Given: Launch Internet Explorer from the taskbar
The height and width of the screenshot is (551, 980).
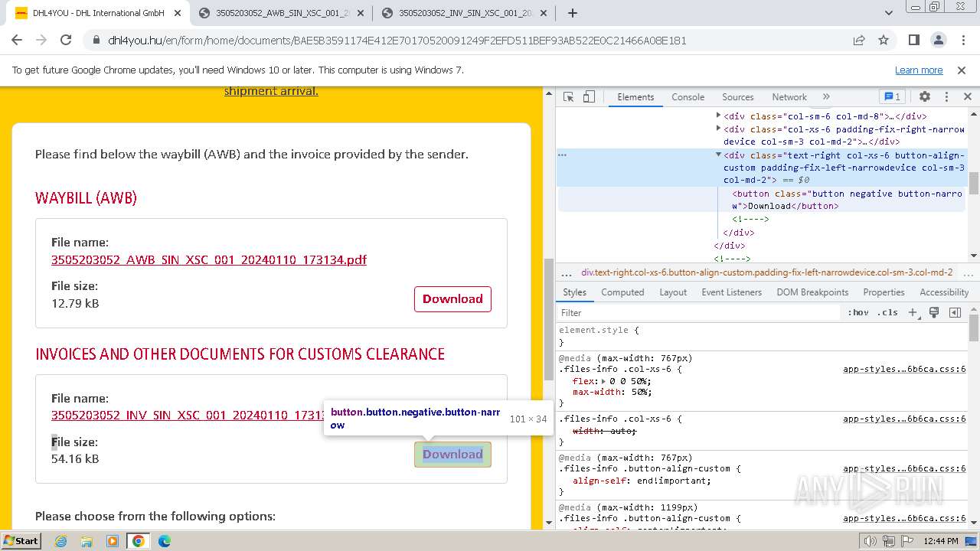Looking at the screenshot, I should click(60, 541).
